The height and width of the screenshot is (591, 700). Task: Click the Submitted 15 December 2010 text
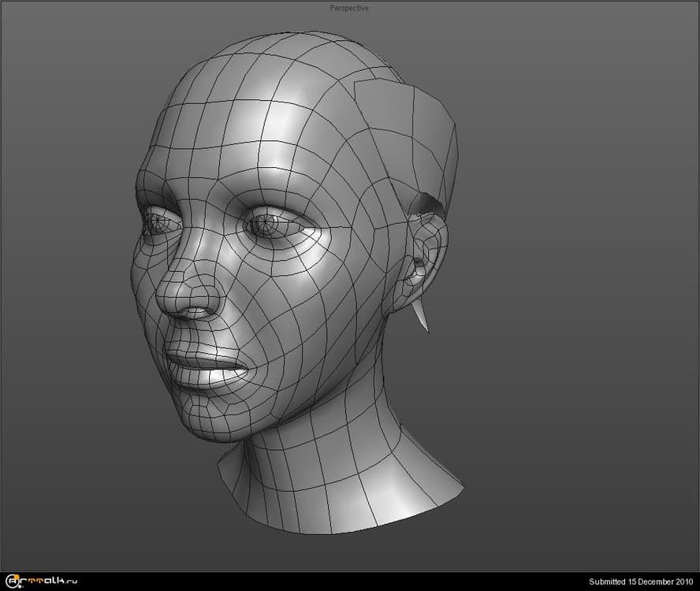click(641, 582)
